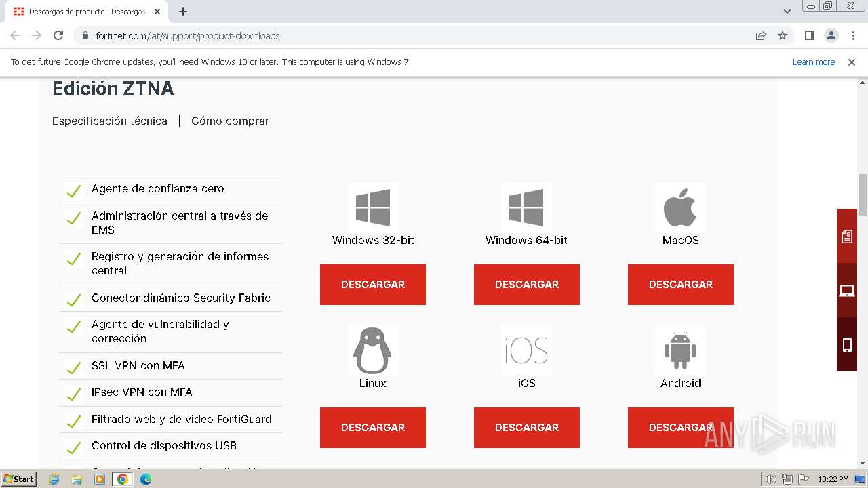Click 'Agente de vulnerabilidad y corrección' text
This screenshot has height=488, width=868.
(x=160, y=331)
